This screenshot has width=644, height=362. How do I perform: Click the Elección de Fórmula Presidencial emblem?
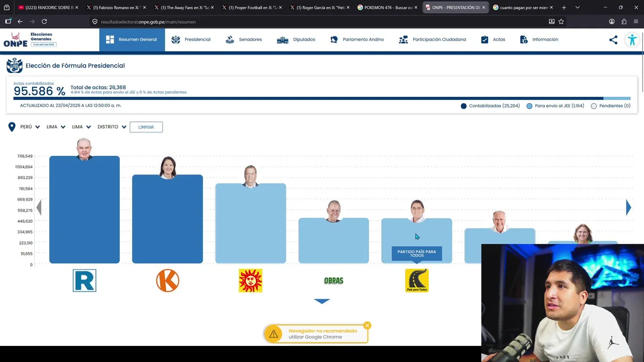[14, 65]
